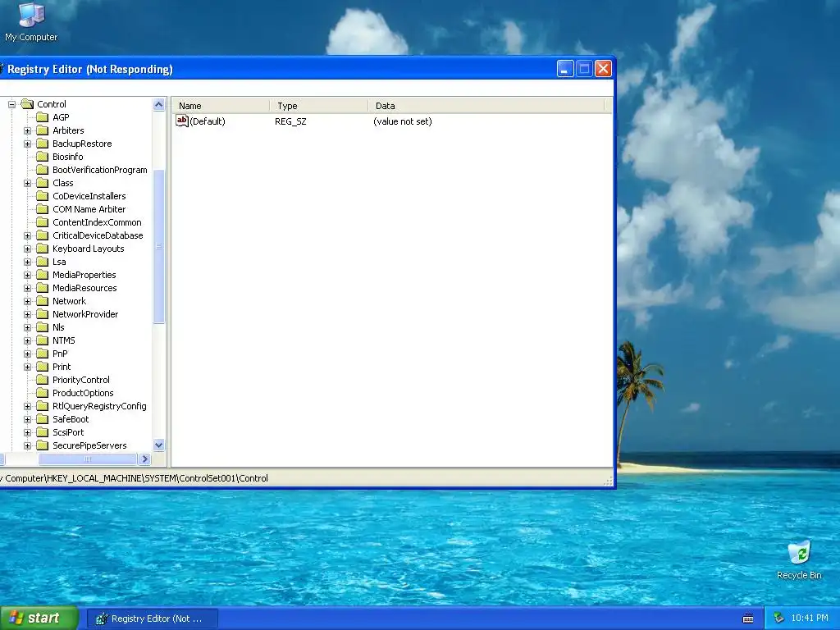Select the Keyboard Layouts key label

point(89,249)
